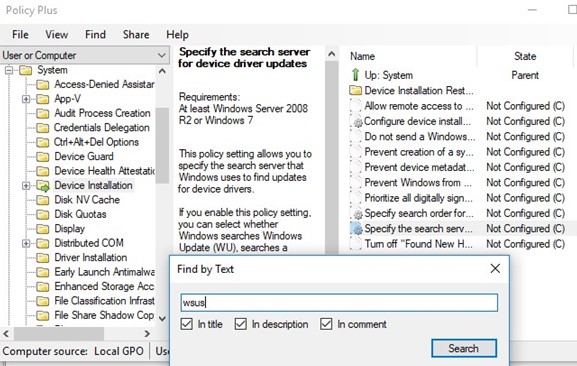Click the File Classification Infrastructure folder icon
This screenshot has height=366, width=577.
click(x=43, y=301)
